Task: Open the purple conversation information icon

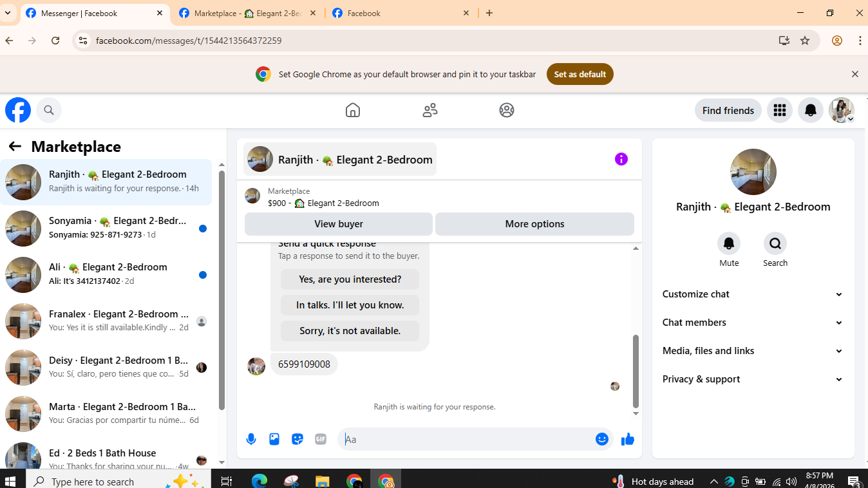Action: click(x=621, y=159)
